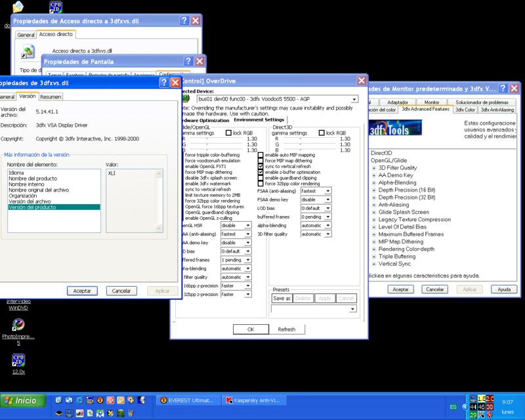Open the 3dfx Color tab
Image resolution: width=525 pixels, height=420 pixels.
(465, 110)
